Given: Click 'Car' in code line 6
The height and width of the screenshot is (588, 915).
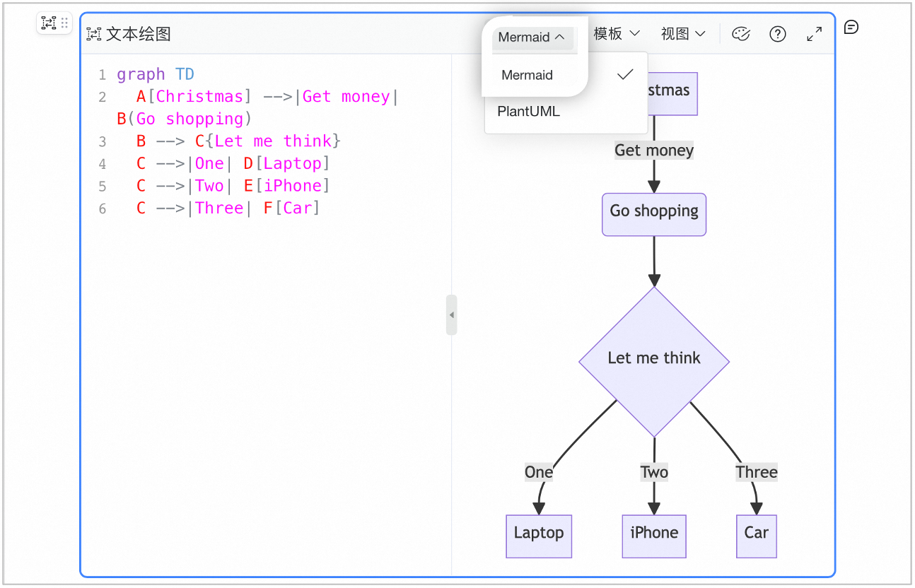Looking at the screenshot, I should (x=298, y=208).
